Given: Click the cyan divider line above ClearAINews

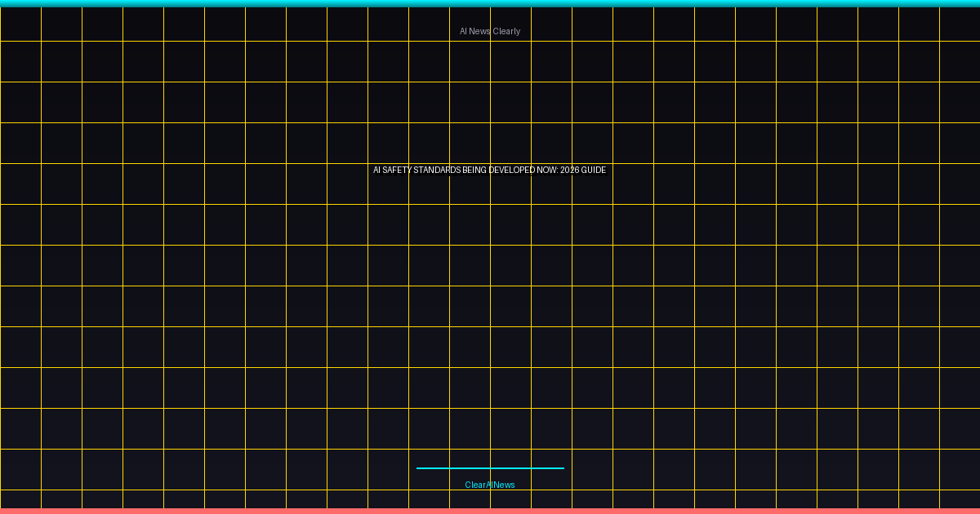Looking at the screenshot, I should (x=490, y=468).
